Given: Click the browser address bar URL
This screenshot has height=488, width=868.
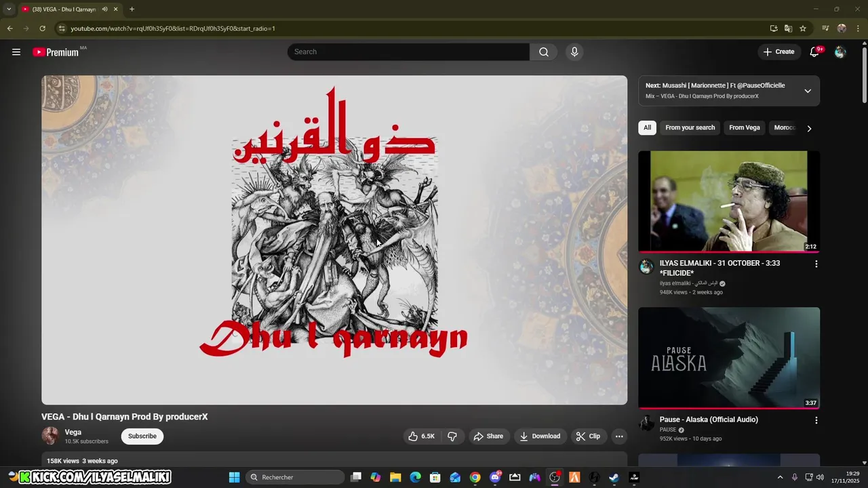Looking at the screenshot, I should [x=173, y=28].
